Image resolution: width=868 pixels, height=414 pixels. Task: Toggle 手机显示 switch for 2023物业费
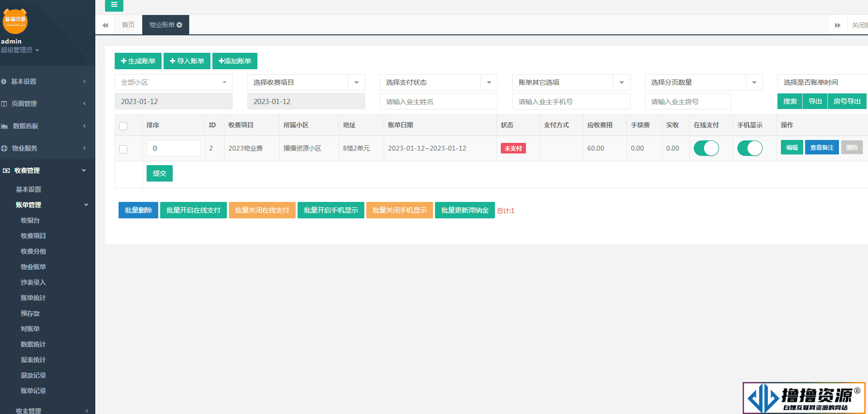[750, 148]
